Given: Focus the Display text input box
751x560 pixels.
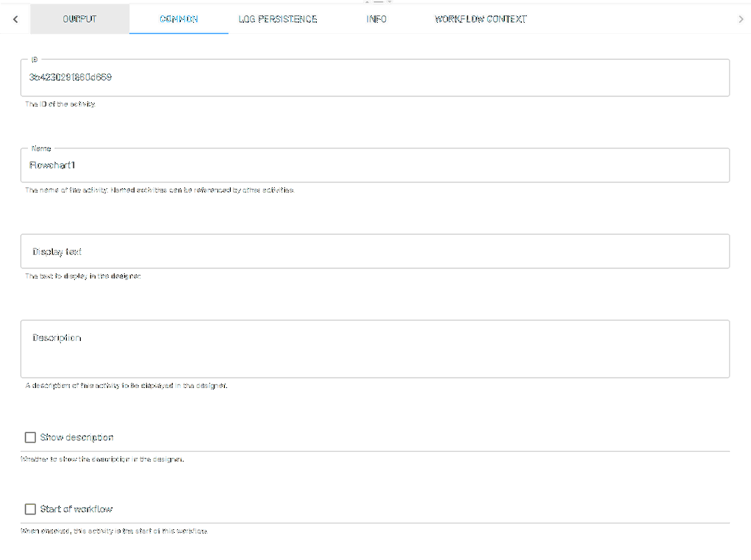Looking at the screenshot, I should pyautogui.click(x=375, y=251).
